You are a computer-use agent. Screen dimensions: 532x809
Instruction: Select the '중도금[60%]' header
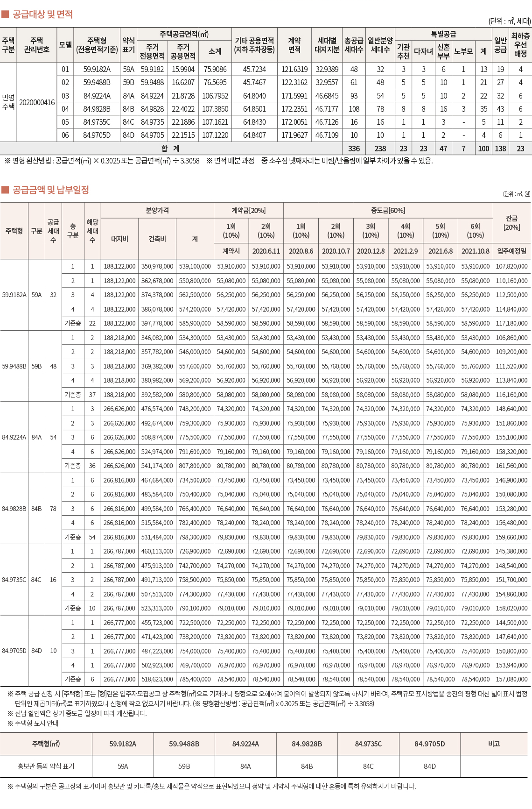click(388, 211)
